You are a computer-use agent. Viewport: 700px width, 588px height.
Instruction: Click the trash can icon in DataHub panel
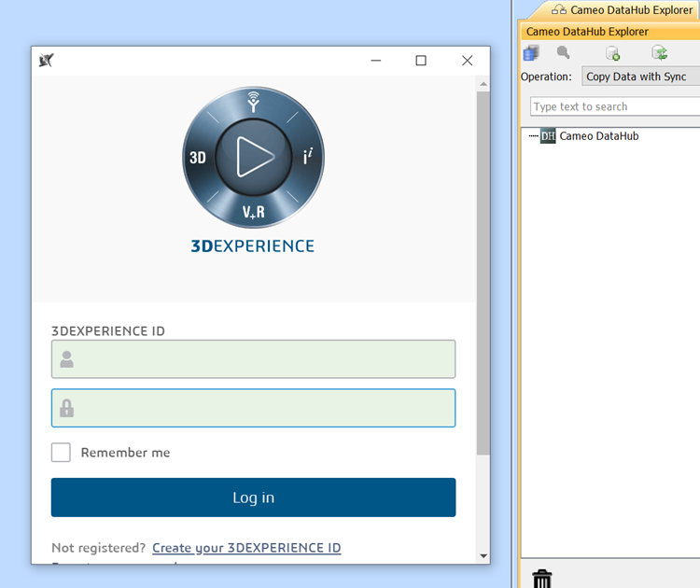pos(542,579)
